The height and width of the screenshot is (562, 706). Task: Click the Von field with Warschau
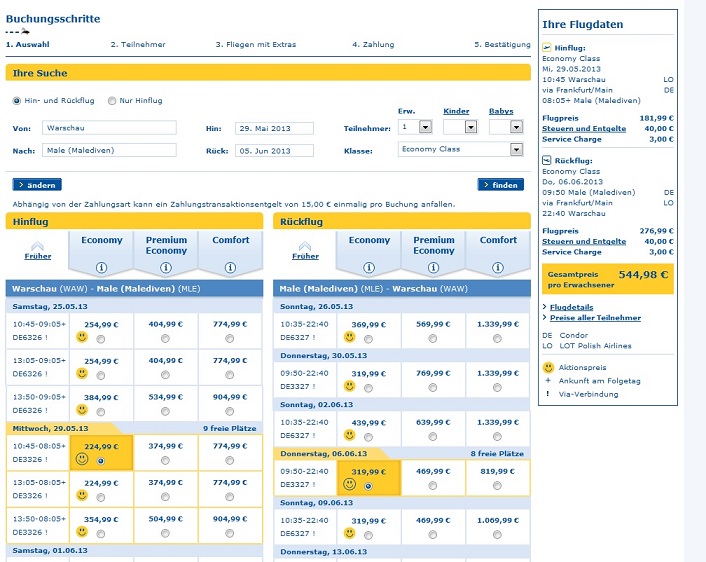click(x=109, y=128)
